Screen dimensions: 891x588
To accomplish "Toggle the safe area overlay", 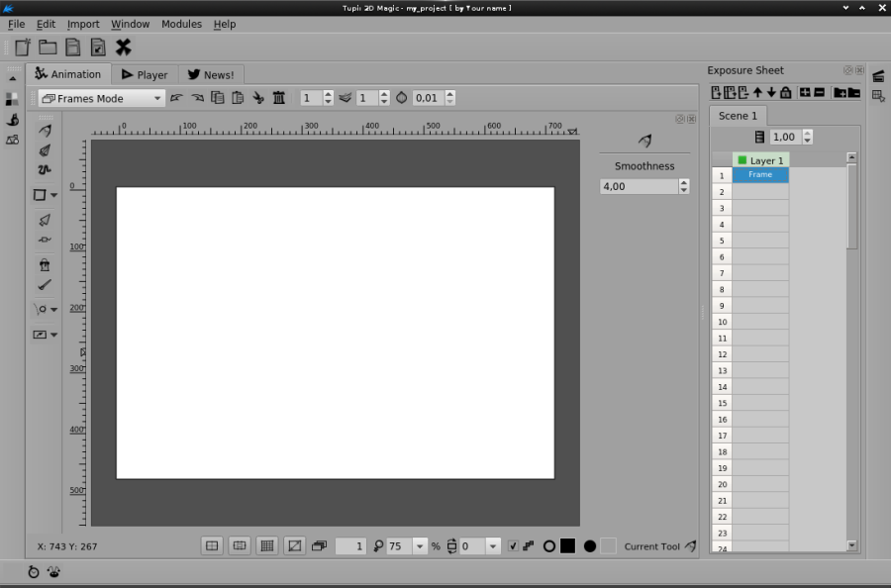I will tap(239, 545).
